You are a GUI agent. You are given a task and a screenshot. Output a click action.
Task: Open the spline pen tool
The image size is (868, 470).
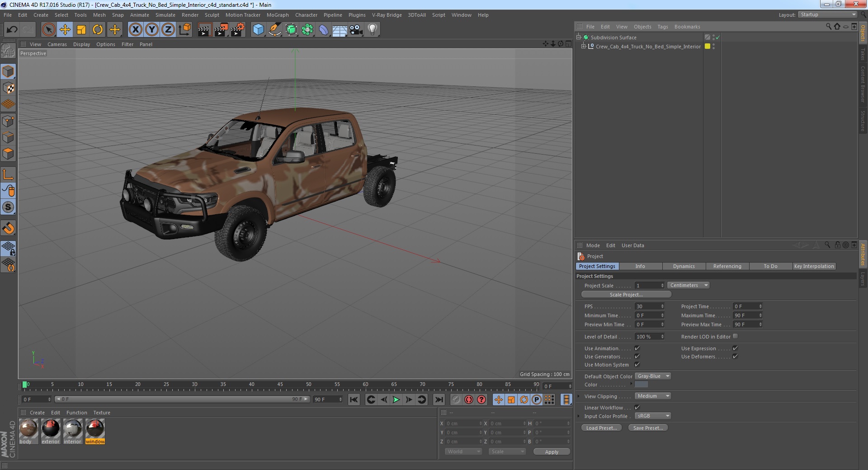pyautogui.click(x=275, y=30)
